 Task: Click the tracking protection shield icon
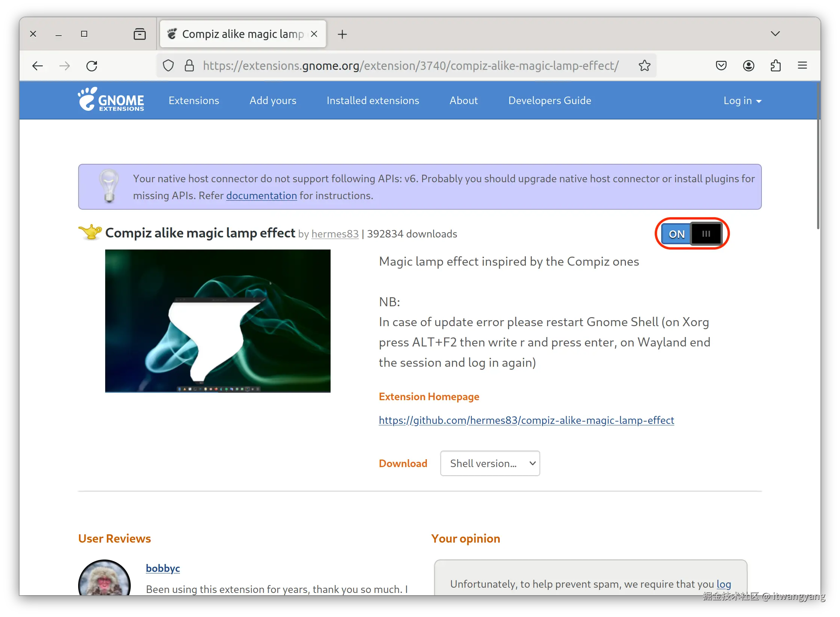(x=168, y=66)
